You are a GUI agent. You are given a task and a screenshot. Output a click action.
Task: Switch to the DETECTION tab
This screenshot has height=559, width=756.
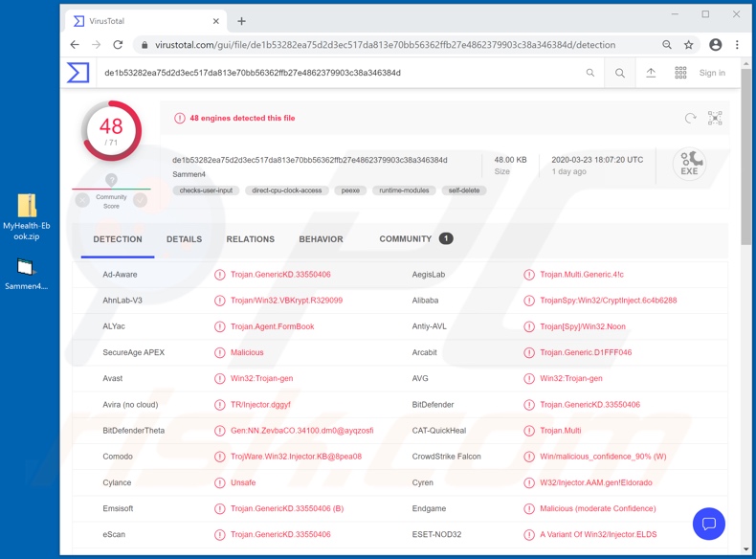[x=118, y=239]
